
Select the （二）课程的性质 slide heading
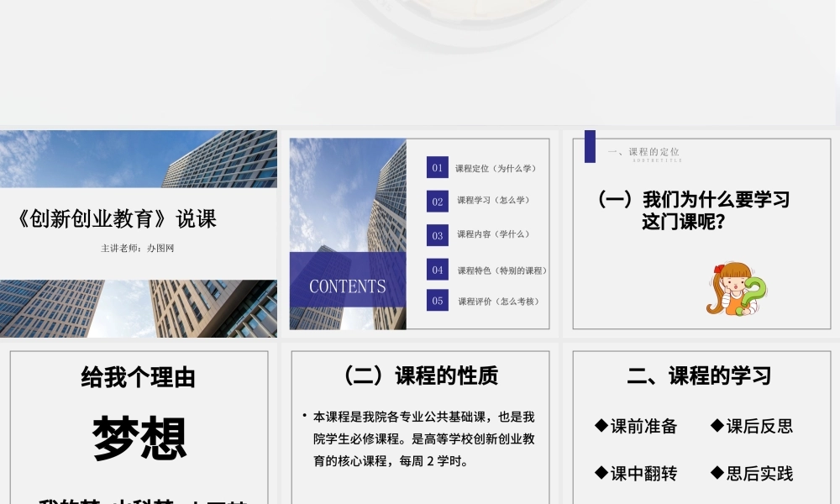[x=420, y=376]
